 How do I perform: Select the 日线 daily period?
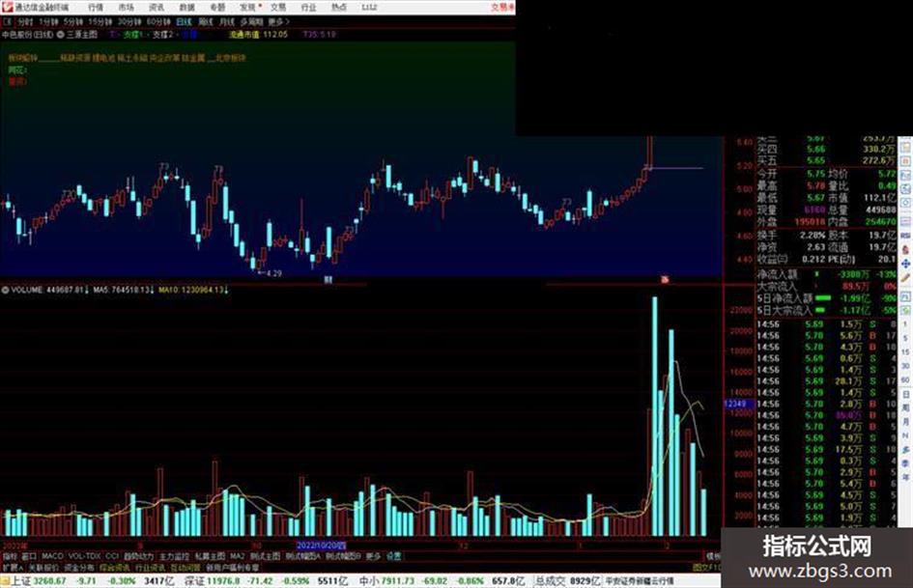pyautogui.click(x=184, y=21)
